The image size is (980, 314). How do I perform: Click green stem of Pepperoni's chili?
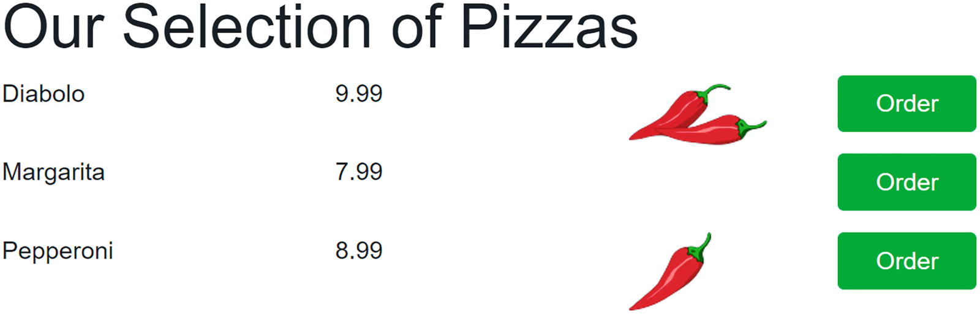pos(702,246)
